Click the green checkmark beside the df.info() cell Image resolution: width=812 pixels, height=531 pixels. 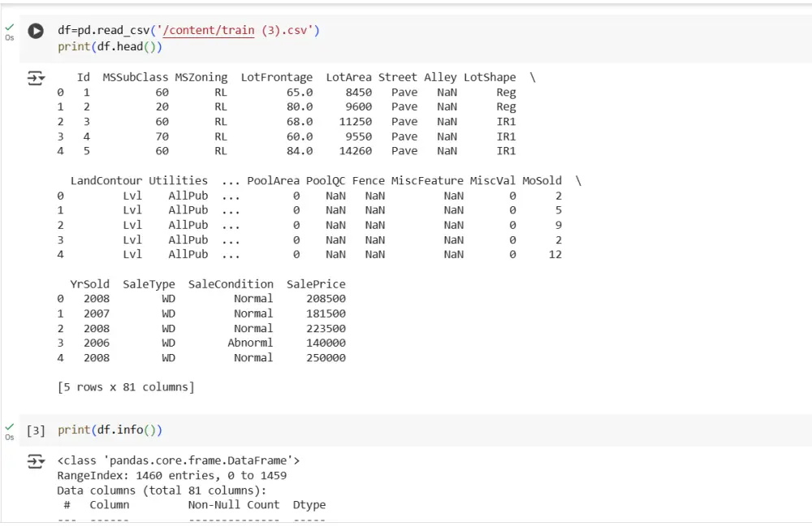pyautogui.click(x=10, y=426)
